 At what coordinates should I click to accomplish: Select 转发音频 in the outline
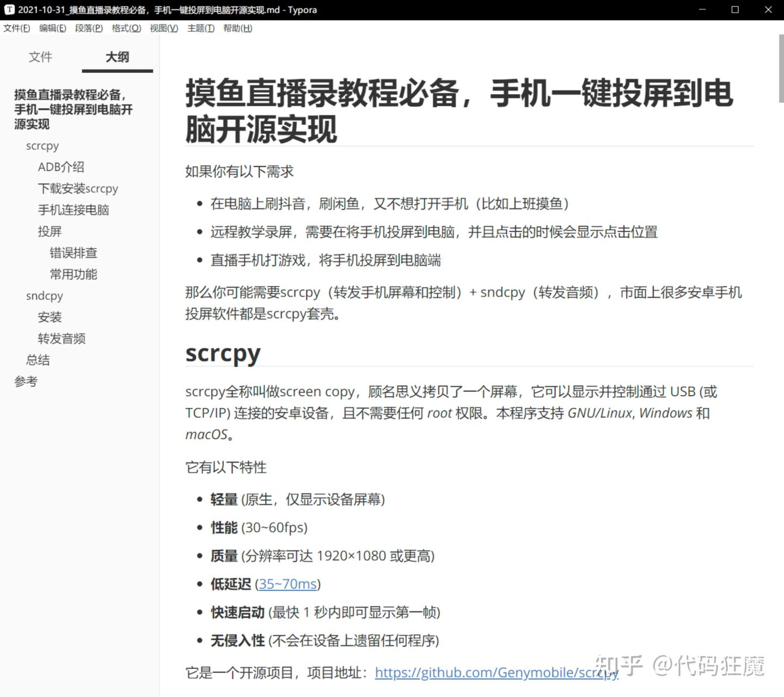point(62,339)
